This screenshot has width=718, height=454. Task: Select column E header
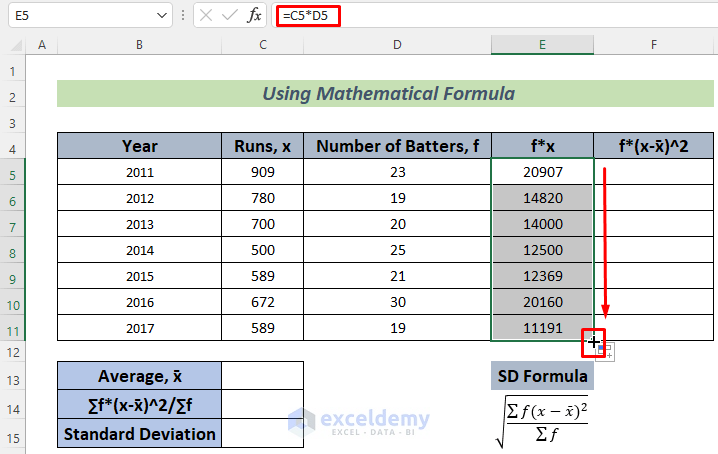point(542,45)
